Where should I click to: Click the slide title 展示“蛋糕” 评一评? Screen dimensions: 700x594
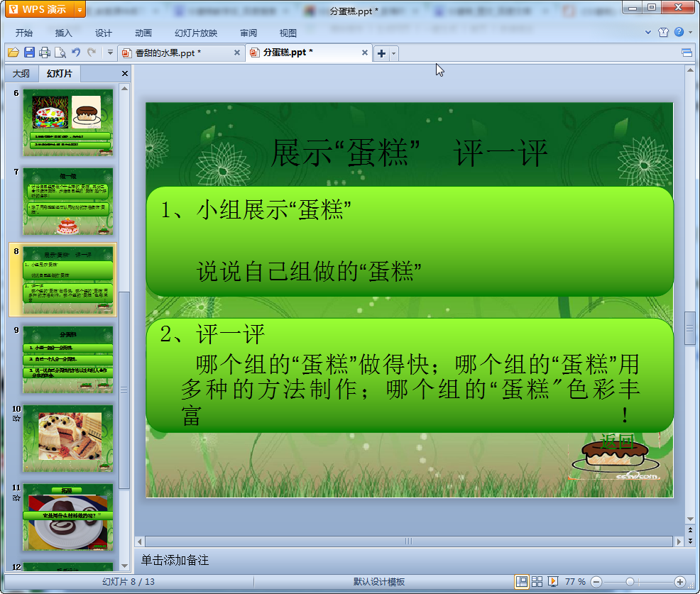409,153
